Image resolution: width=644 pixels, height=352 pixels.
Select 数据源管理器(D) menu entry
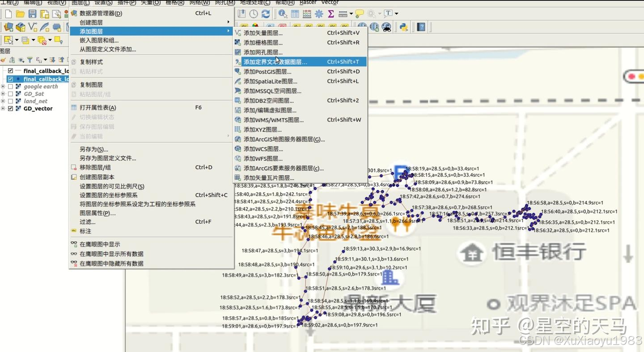tap(151, 13)
